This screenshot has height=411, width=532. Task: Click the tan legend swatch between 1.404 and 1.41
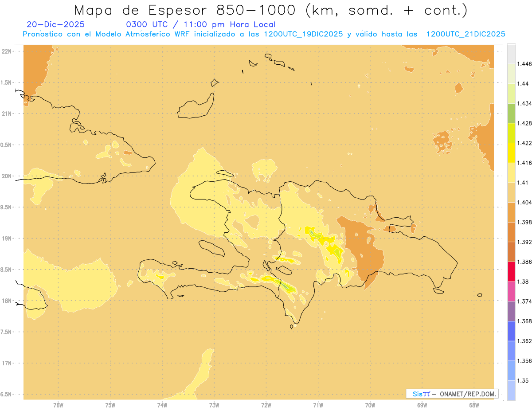(511, 192)
